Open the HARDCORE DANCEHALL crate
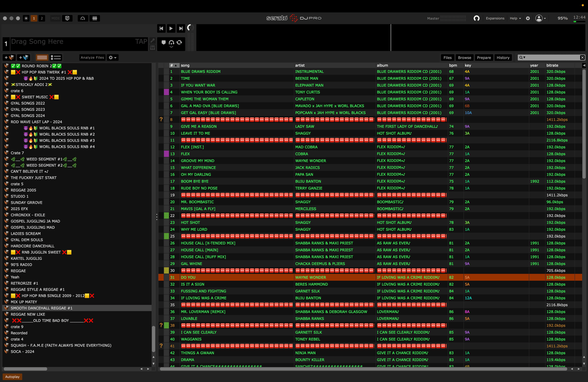 tap(33, 246)
